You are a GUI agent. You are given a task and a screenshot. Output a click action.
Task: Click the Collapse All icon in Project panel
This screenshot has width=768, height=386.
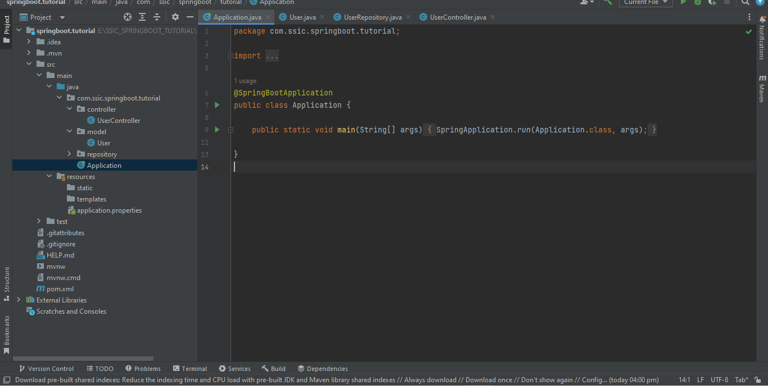tap(157, 17)
